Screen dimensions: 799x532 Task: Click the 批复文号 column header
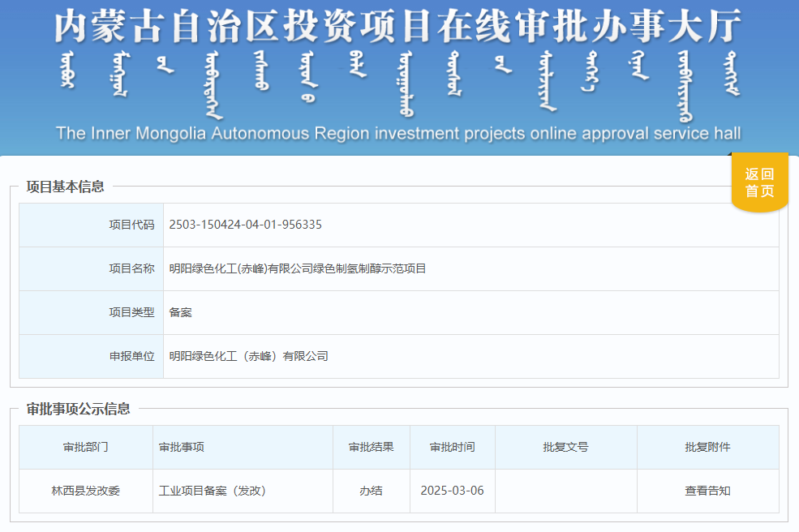[566, 447]
